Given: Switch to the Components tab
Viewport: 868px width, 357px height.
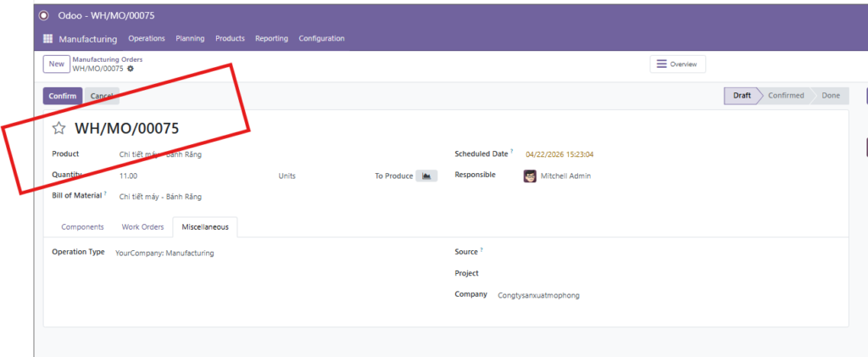Looking at the screenshot, I should coord(82,227).
